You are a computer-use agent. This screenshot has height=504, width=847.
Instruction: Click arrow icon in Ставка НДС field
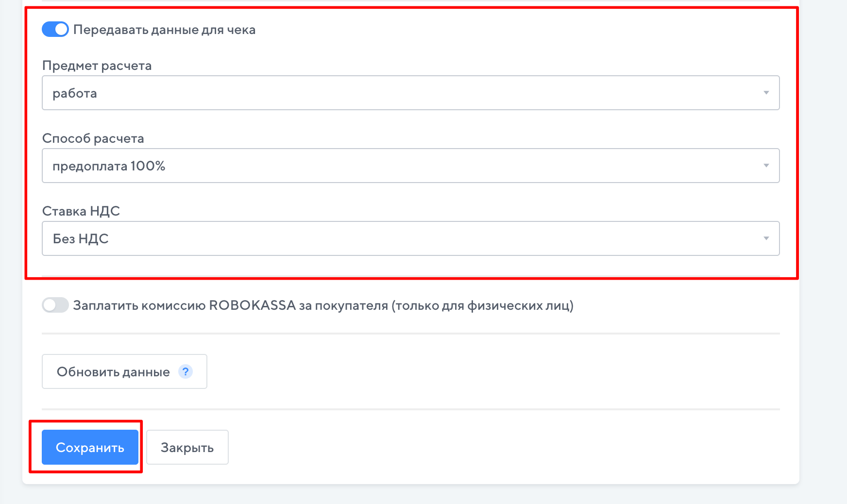coord(766,238)
